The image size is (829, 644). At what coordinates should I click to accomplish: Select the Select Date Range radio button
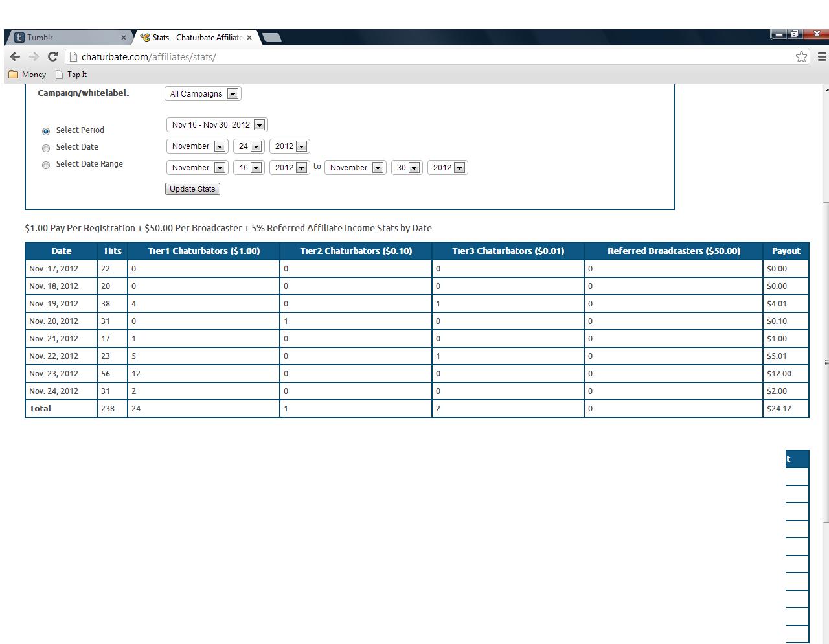pyautogui.click(x=46, y=165)
